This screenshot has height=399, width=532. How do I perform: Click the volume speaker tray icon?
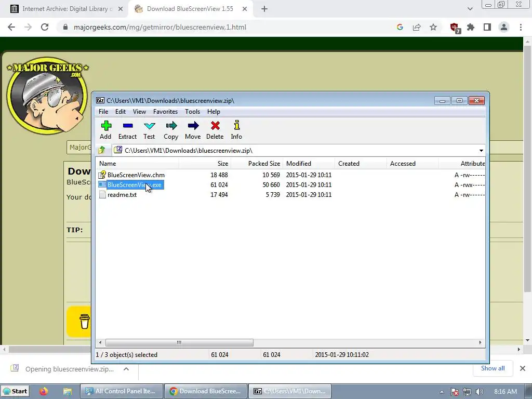coord(479,392)
